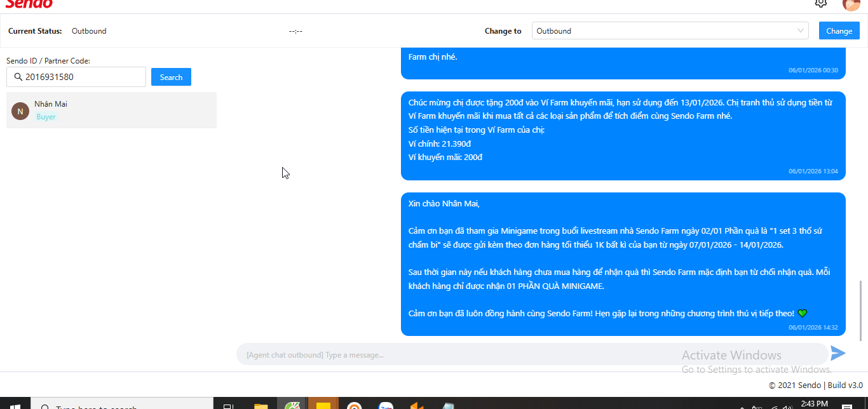Click the --:-- timer text
The height and width of the screenshot is (409, 868).
295,31
